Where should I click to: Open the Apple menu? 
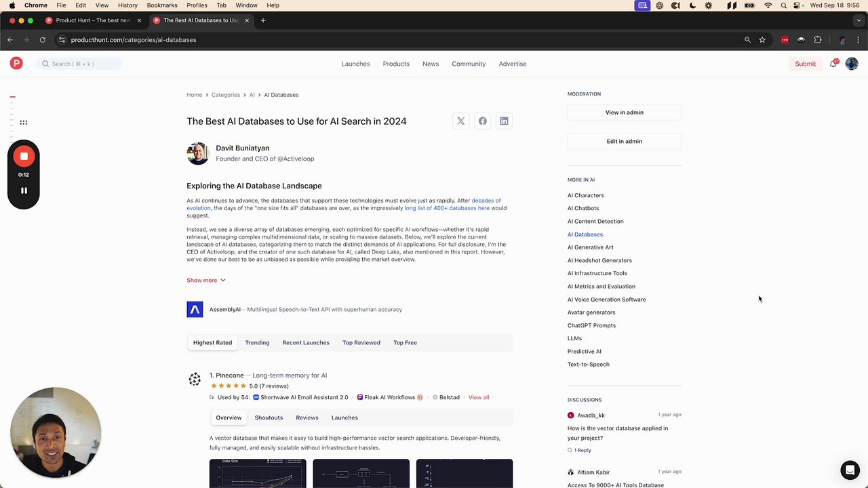tap(12, 5)
